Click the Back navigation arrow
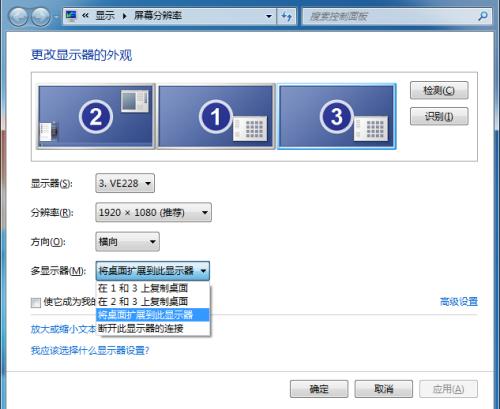This screenshot has width=500, height=409. (x=18, y=16)
